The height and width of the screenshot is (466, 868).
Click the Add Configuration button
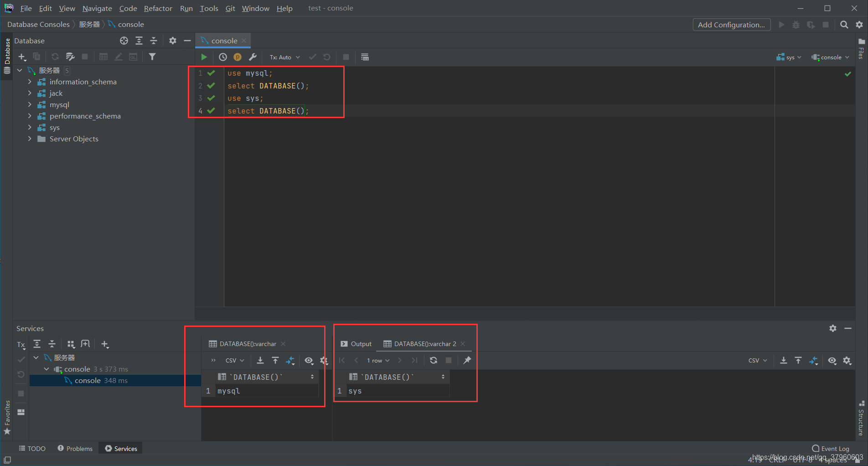tap(731, 24)
